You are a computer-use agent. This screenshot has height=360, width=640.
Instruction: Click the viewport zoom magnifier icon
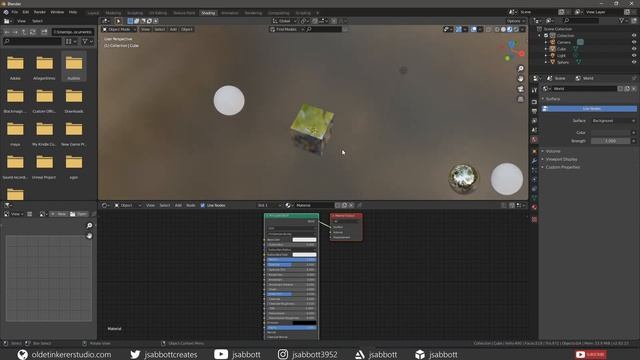(520, 69)
